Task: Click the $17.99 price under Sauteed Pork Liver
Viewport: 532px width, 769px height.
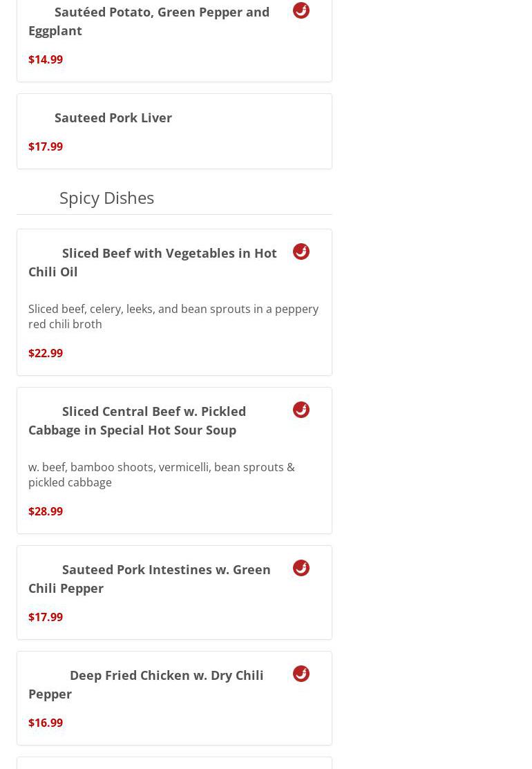Action: [x=46, y=146]
